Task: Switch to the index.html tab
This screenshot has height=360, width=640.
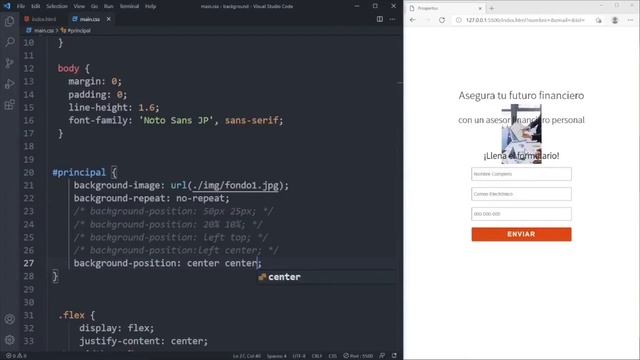Action: pyautogui.click(x=43, y=19)
